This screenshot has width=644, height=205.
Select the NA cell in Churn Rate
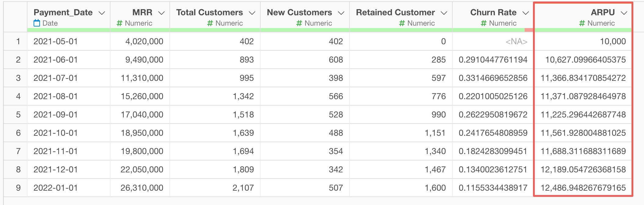pos(493,41)
